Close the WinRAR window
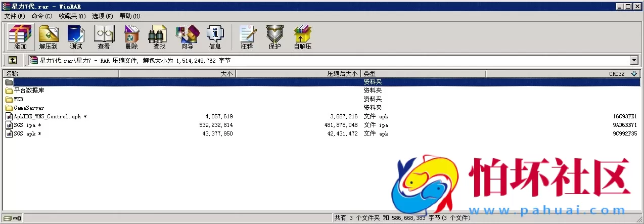 (x=637, y=6)
